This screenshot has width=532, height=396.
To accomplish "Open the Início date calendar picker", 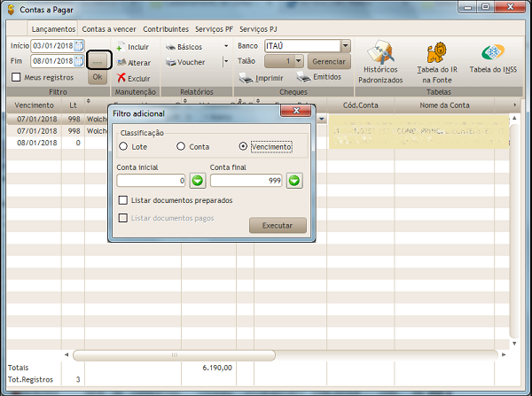I will [x=79, y=46].
